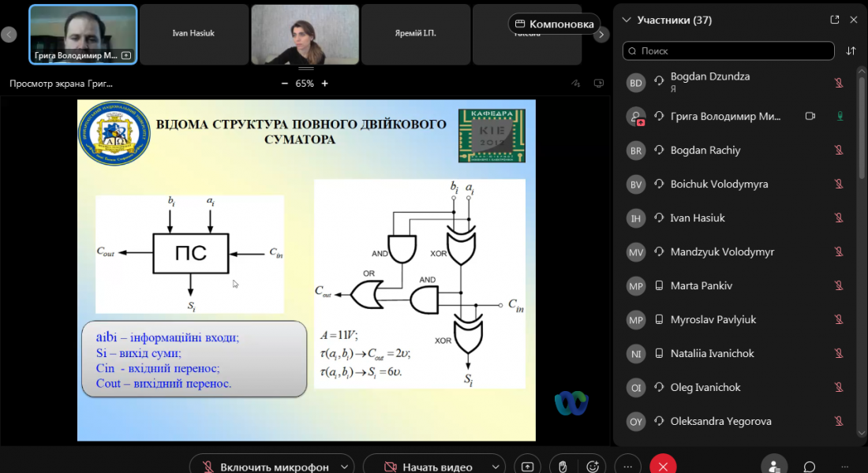Click the raise hand icon
The height and width of the screenshot is (473, 868).
click(x=562, y=466)
